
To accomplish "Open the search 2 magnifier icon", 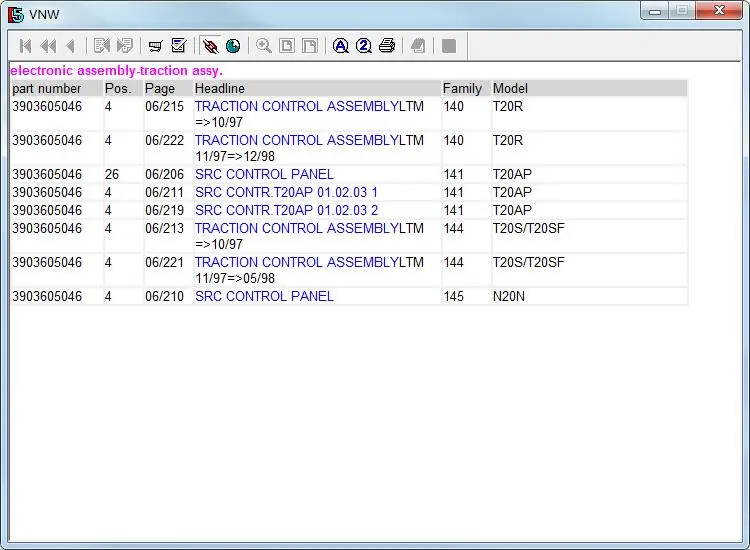I will point(364,46).
